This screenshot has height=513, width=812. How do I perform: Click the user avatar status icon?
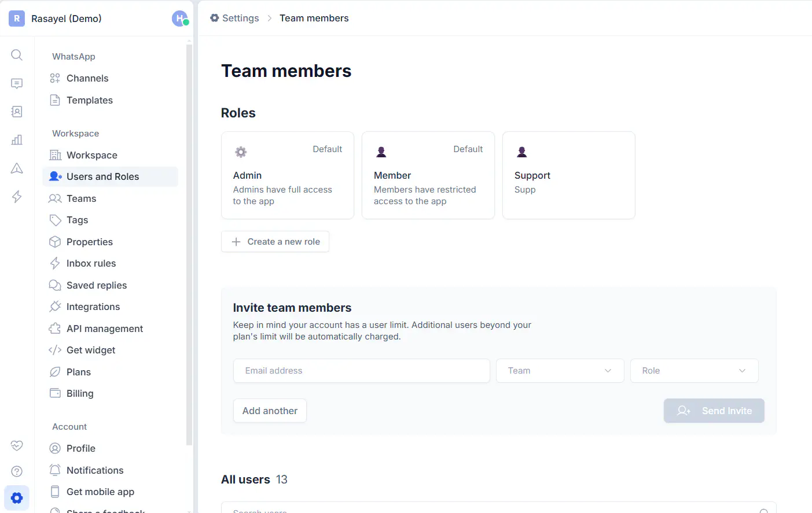(x=180, y=19)
